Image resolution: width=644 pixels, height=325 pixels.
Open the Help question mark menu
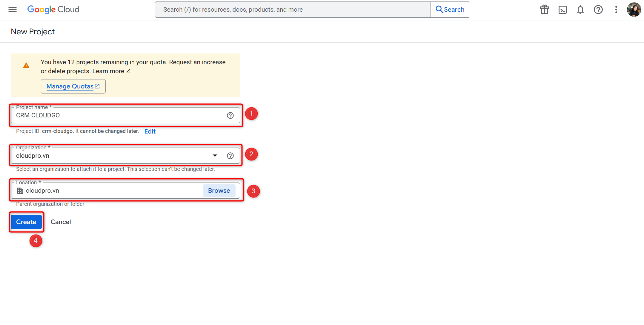tap(598, 10)
